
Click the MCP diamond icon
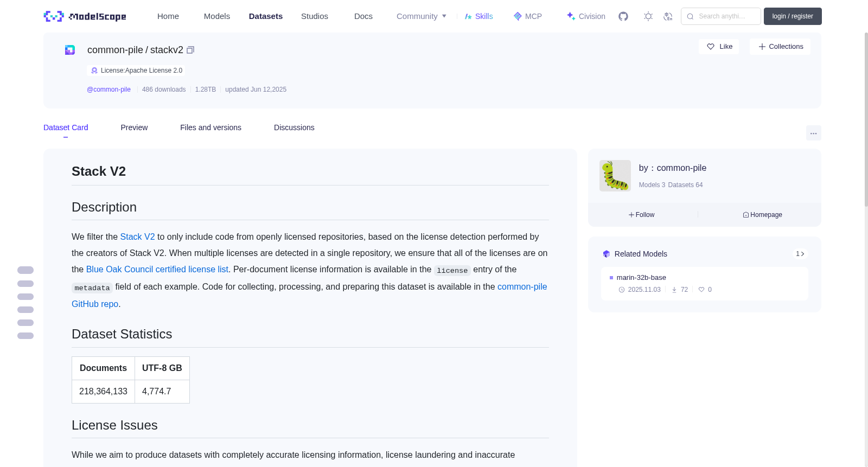tap(518, 16)
